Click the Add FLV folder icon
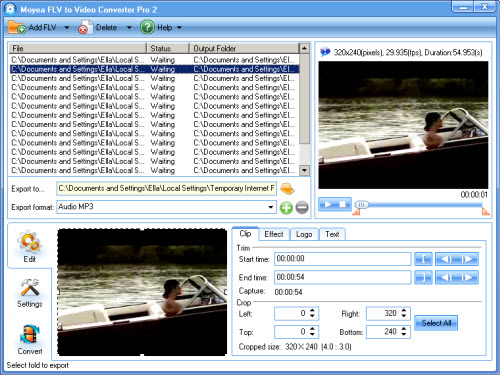500x375 pixels. [17, 27]
